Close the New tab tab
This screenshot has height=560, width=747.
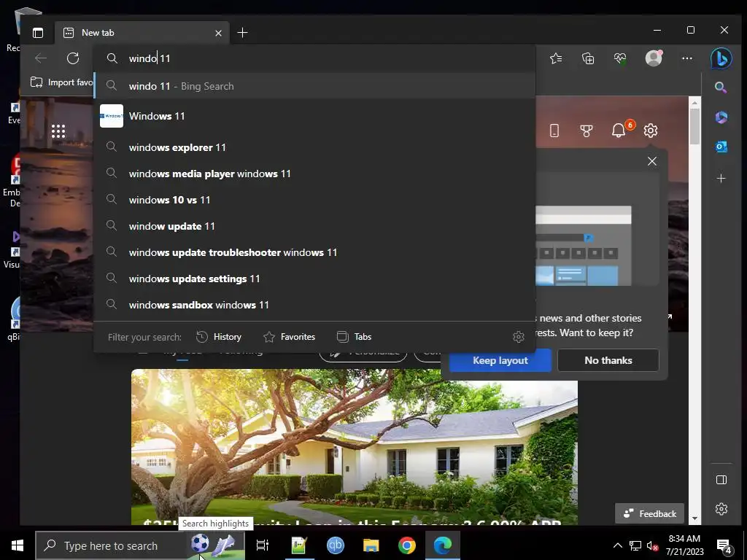click(218, 33)
